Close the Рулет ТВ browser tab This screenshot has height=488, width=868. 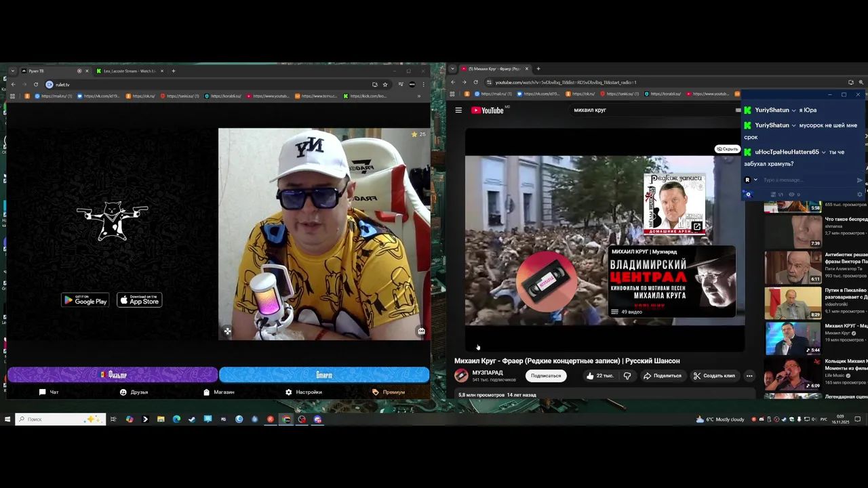pyautogui.click(x=86, y=70)
